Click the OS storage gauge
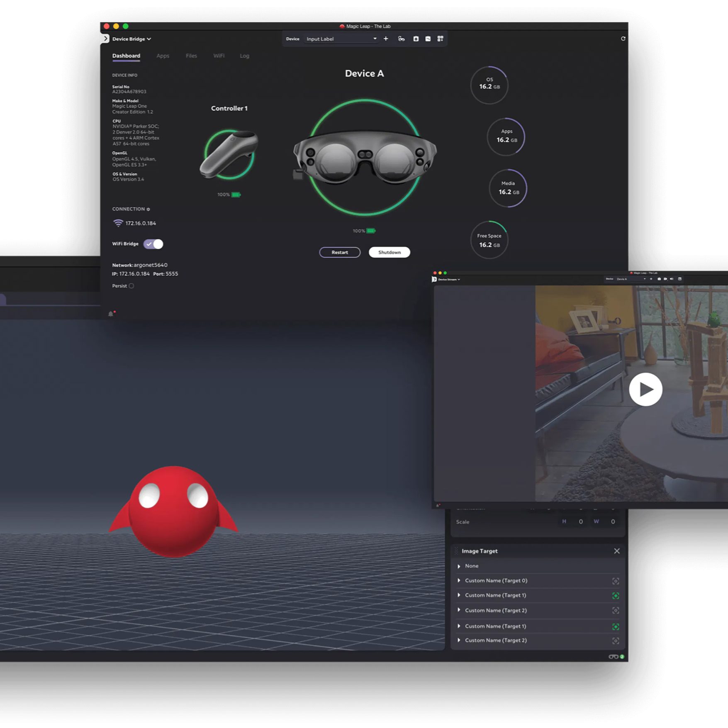This screenshot has width=728, height=728. (x=489, y=85)
